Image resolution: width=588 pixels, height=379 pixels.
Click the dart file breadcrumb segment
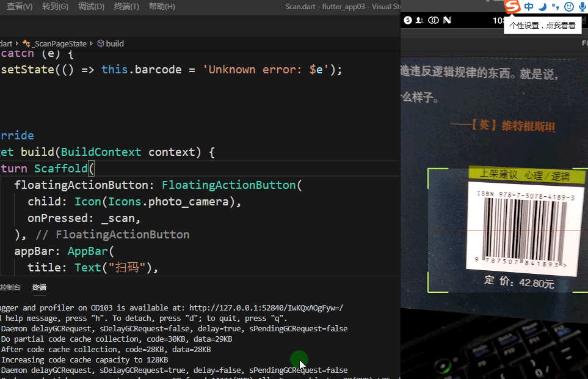[6, 44]
